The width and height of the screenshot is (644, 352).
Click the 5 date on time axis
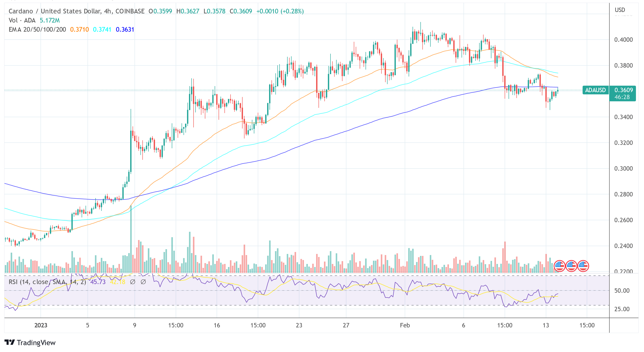pyautogui.click(x=88, y=325)
